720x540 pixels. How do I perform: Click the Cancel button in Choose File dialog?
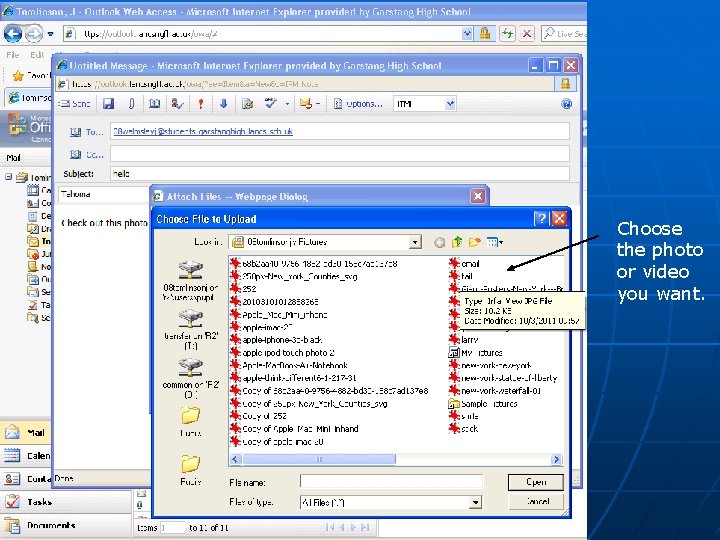(536, 501)
